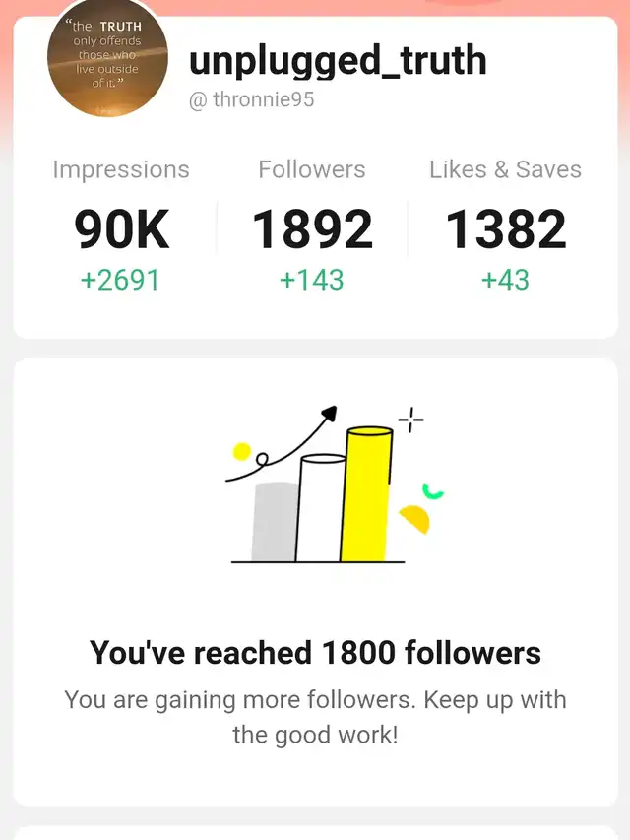The width and height of the screenshot is (630, 840).
Task: Select the Impressions label
Action: tap(120, 169)
